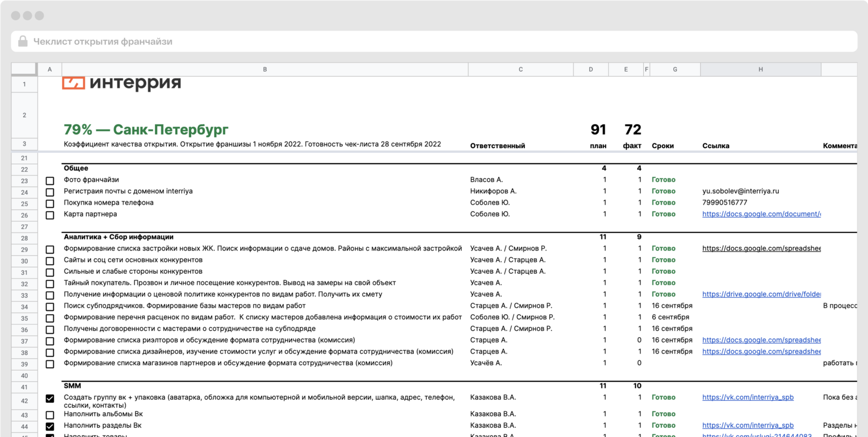This screenshot has height=437, width=868.
Task: Click the факт label
Action: pyautogui.click(x=632, y=146)
